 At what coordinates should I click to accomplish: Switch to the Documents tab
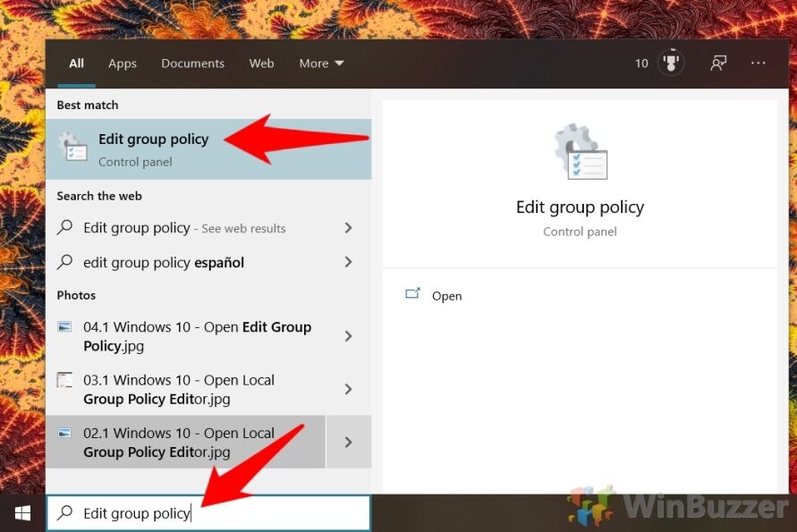click(x=192, y=63)
